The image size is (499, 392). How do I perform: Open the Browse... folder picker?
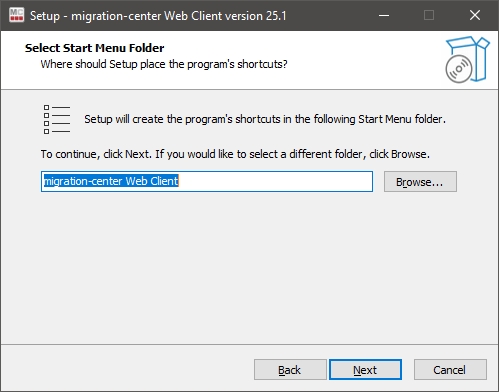click(x=420, y=182)
